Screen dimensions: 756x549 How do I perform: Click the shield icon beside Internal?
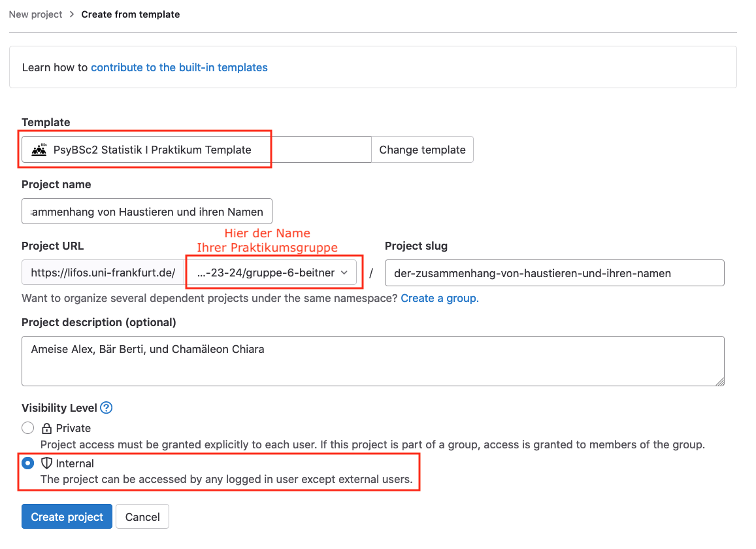46,464
